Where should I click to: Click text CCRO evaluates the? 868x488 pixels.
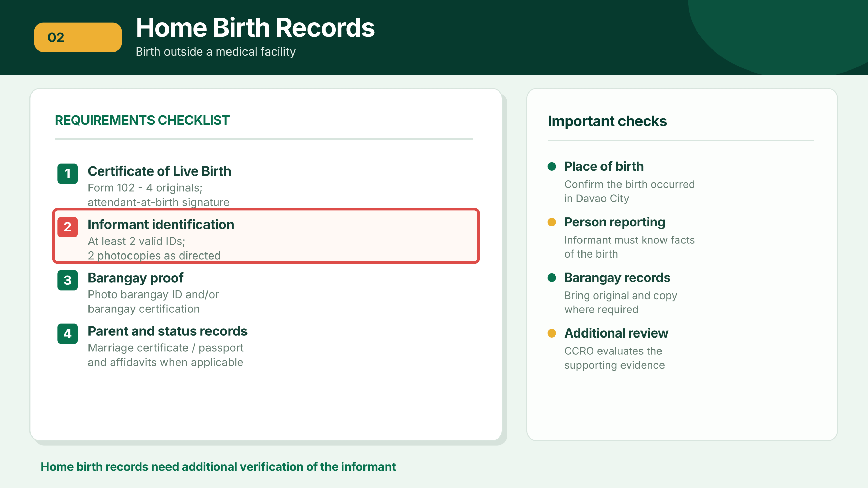(x=613, y=351)
